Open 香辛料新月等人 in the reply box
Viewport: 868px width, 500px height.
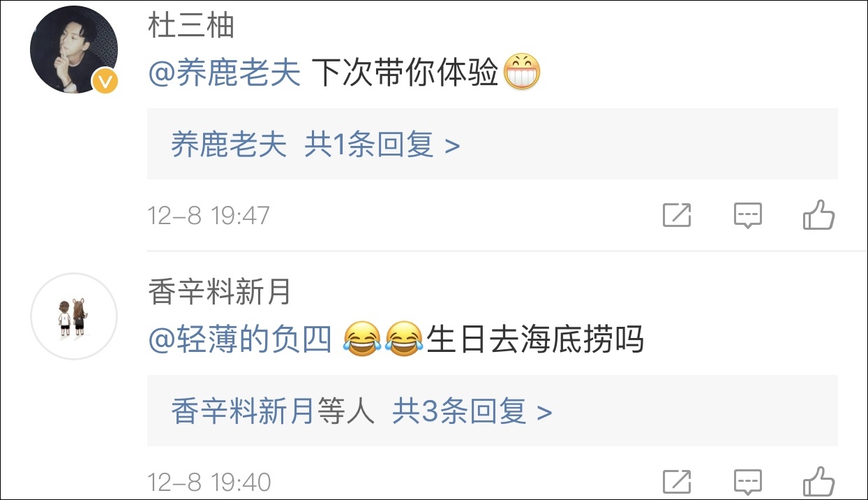274,412
